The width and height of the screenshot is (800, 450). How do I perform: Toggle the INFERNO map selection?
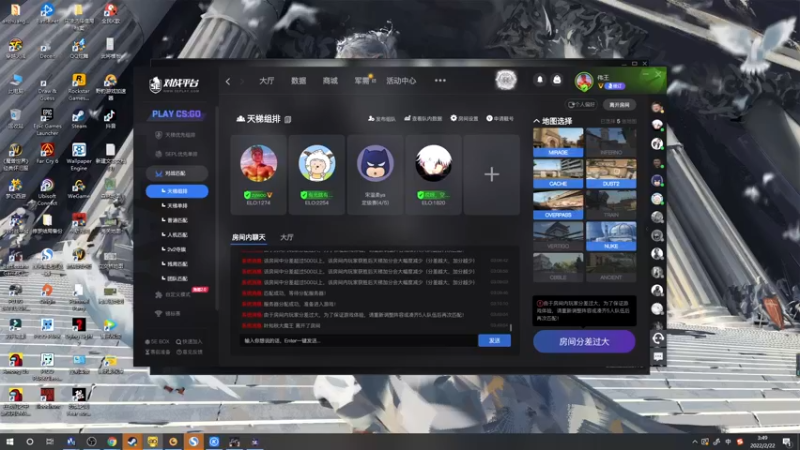coord(611,142)
